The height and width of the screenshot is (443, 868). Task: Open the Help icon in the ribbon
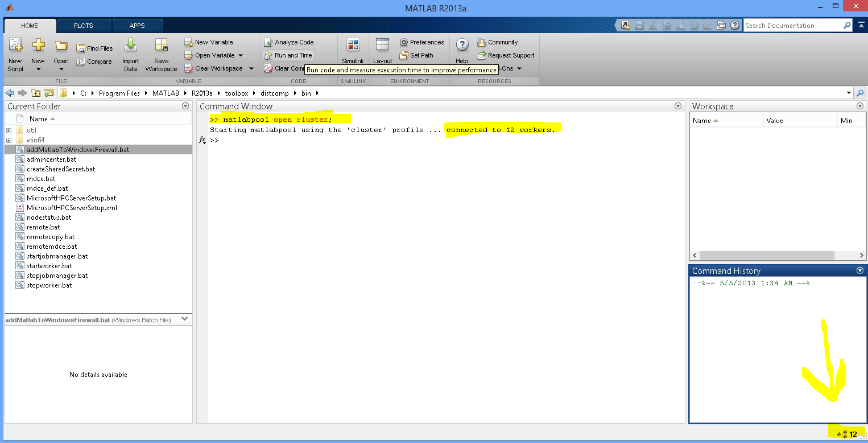462,46
